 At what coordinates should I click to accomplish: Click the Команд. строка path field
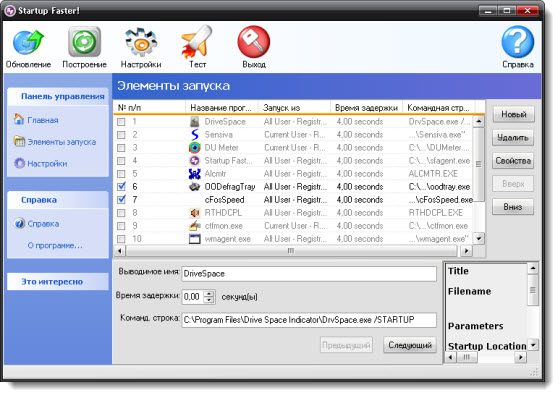309,320
